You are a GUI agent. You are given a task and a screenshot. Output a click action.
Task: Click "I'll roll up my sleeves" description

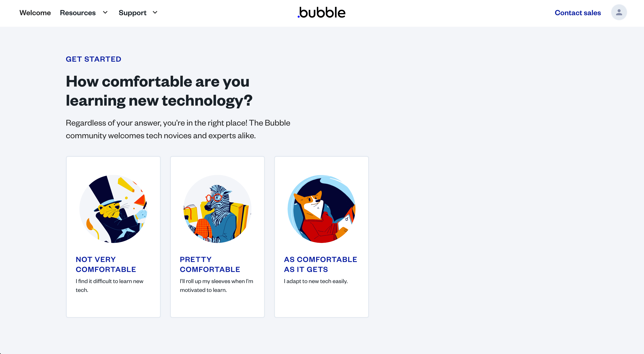(217, 285)
